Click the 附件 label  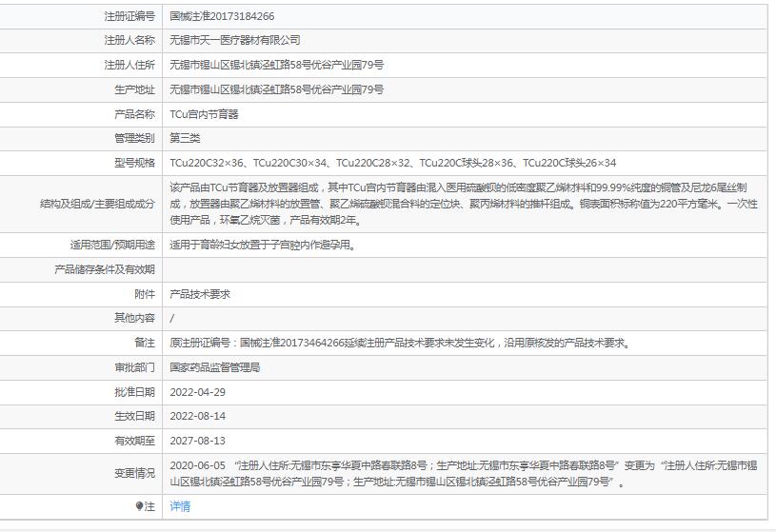tap(145, 294)
